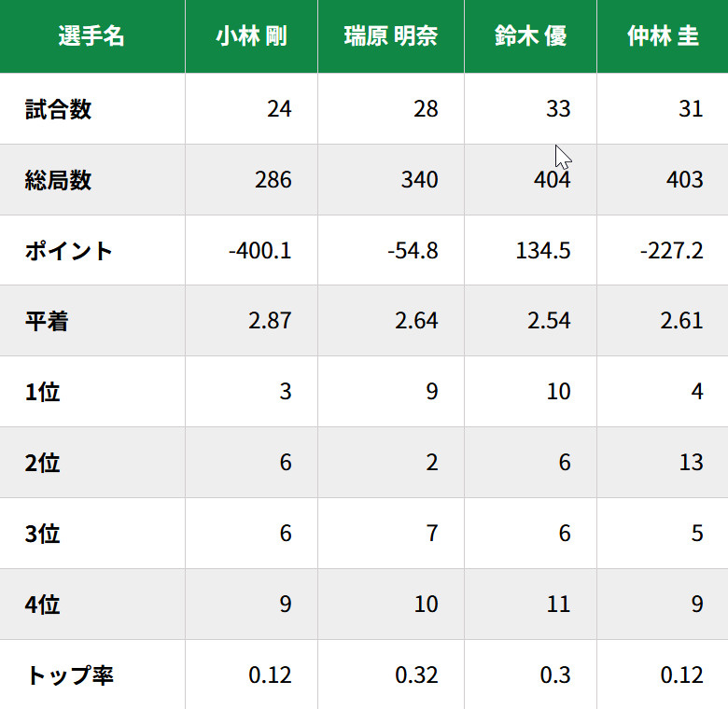This screenshot has height=709, width=728.
Task: Click the トップ率 row label
Action: click(69, 675)
